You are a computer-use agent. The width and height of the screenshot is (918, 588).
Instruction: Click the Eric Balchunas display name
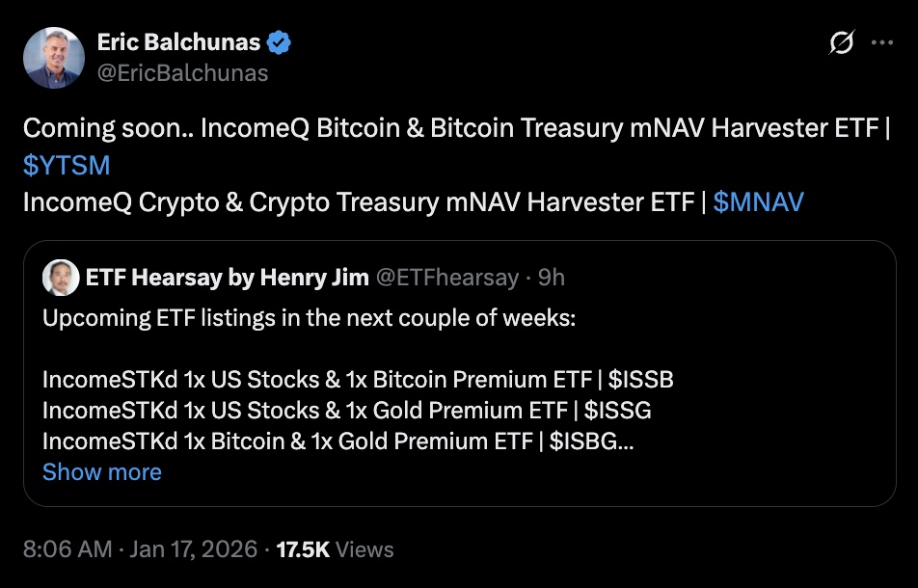pos(178,43)
